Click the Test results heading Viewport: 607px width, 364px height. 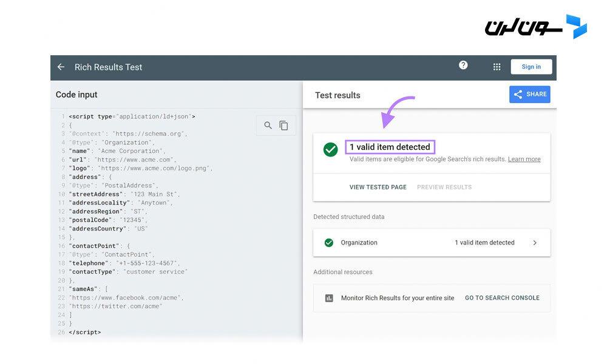pos(337,95)
